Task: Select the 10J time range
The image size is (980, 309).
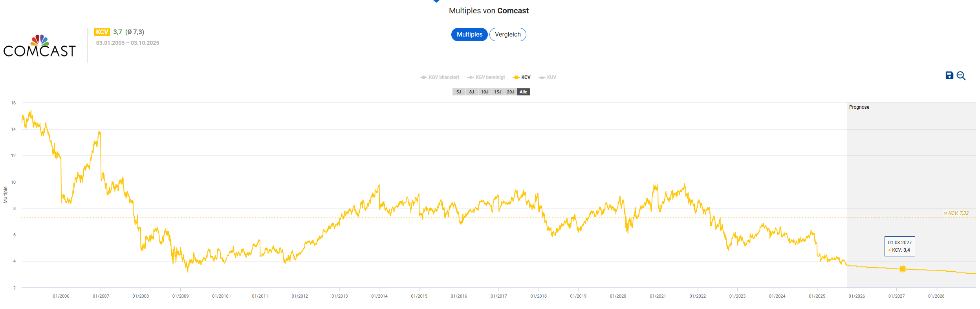Action: (x=485, y=92)
